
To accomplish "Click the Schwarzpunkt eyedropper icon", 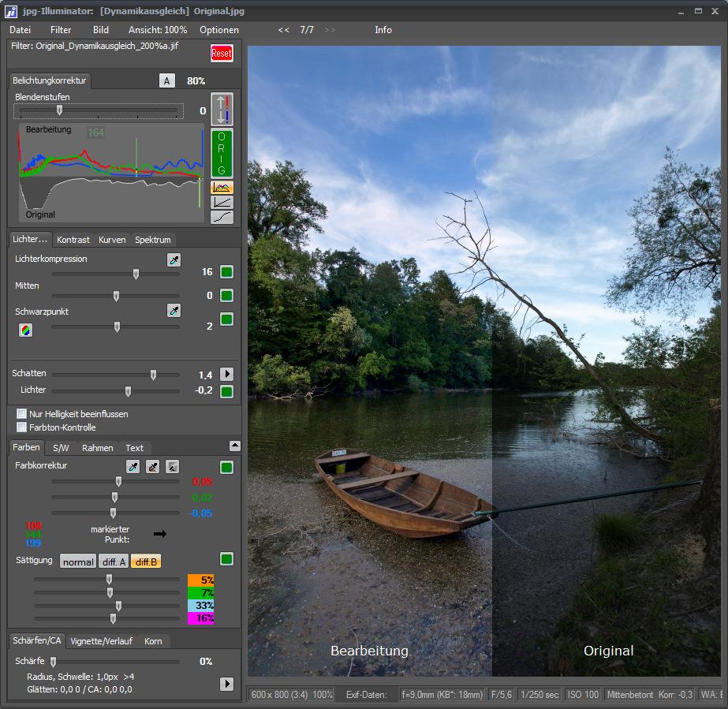I will tap(174, 312).
